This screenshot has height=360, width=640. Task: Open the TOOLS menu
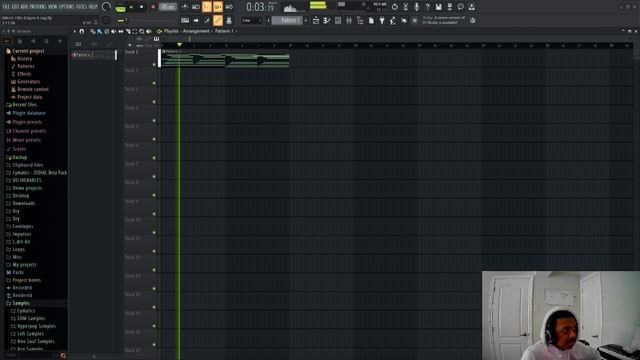[82, 7]
